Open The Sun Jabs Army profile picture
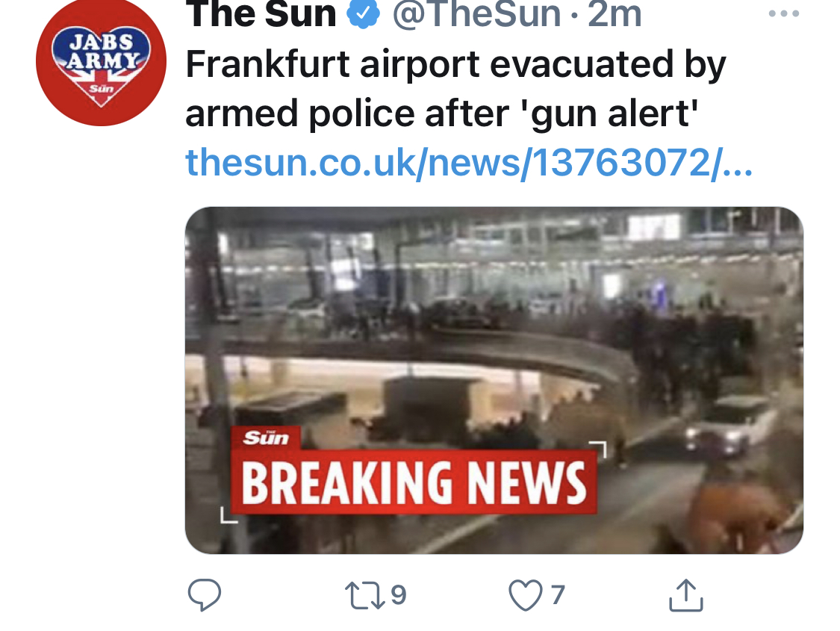The image size is (840, 631). click(x=102, y=61)
